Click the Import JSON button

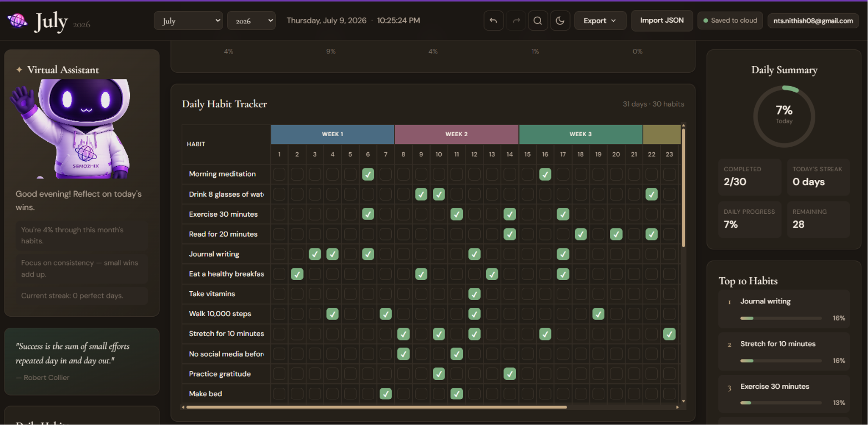tap(662, 21)
